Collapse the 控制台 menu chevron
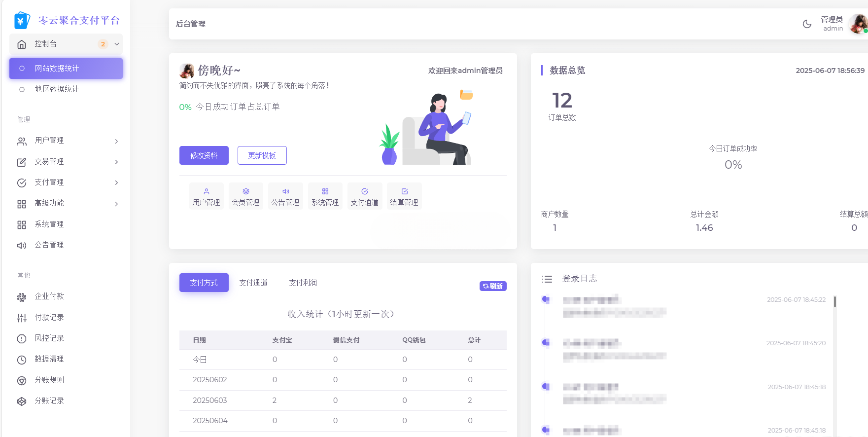 (x=117, y=44)
